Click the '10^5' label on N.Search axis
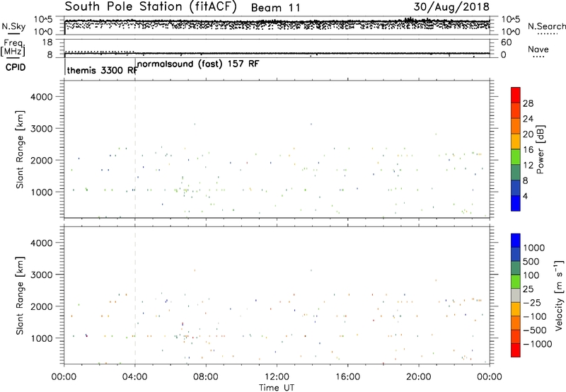Viewport: 566px width, 392px height. [510, 19]
